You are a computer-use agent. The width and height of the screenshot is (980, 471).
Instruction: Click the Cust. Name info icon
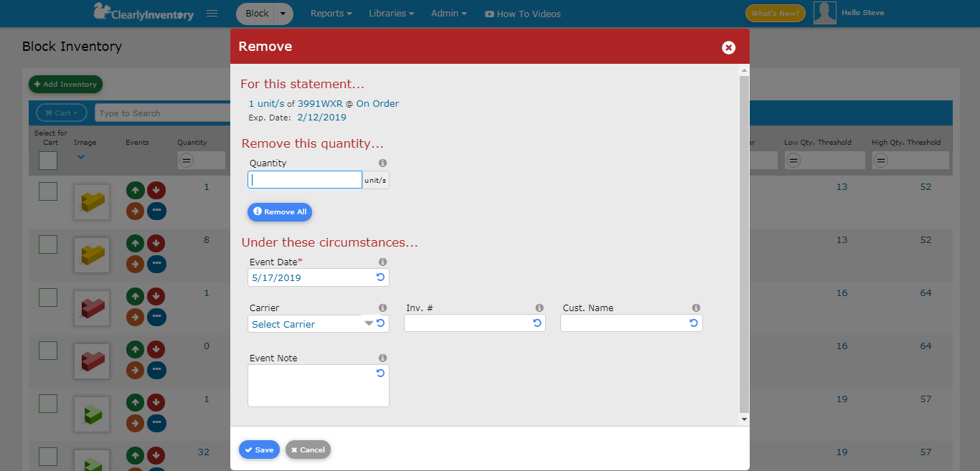[x=696, y=308]
